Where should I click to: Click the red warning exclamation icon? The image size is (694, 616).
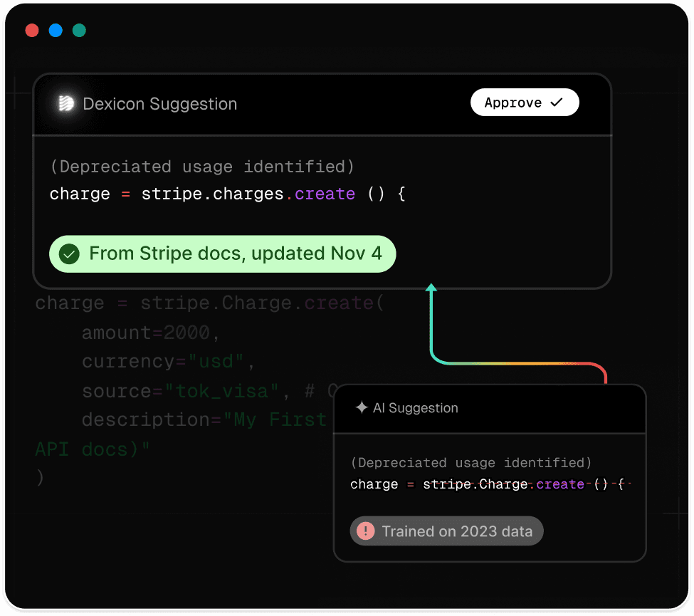366,531
